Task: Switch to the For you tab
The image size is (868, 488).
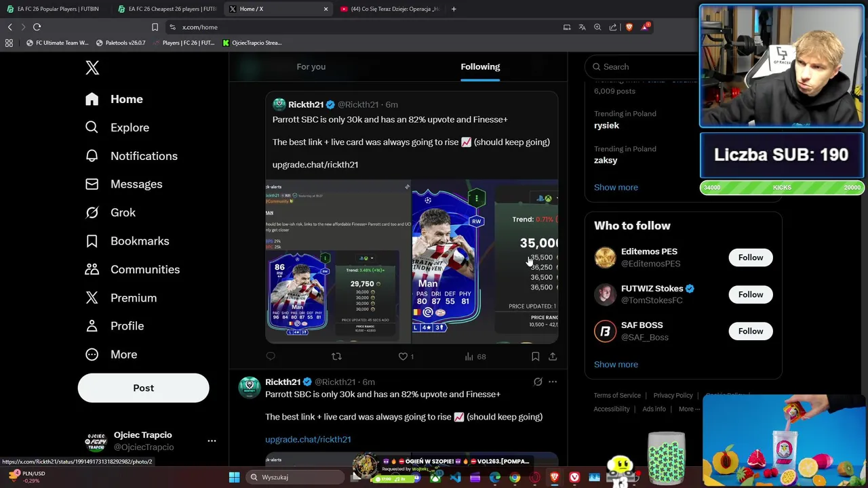Action: pos(311,66)
